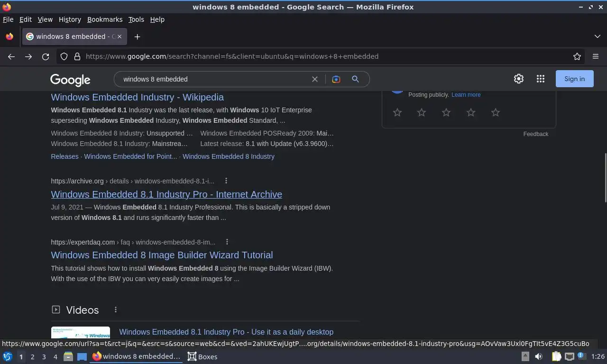Switch to workspace 3

pos(44,357)
